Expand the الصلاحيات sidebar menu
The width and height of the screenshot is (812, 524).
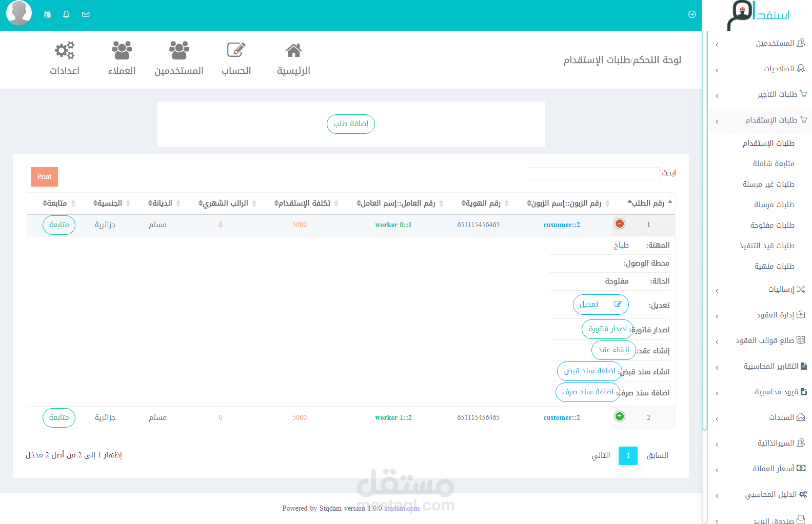761,69
